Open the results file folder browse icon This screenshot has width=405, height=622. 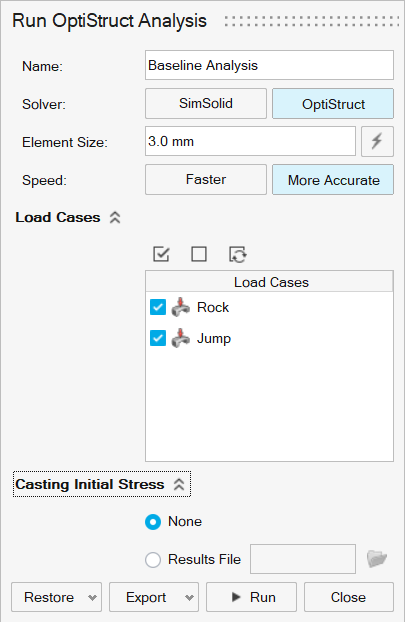coord(376,559)
